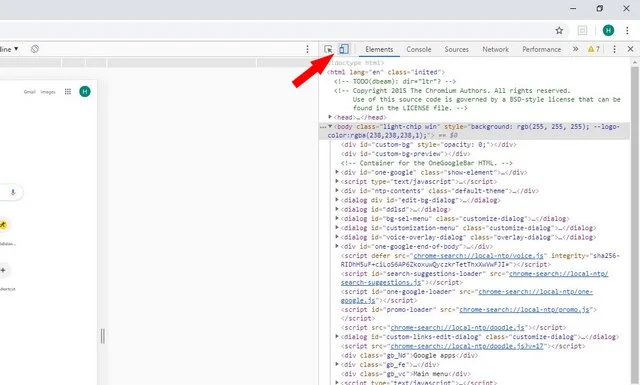Click the rotate screen icon in device toolbar
This screenshot has height=385, width=640.
tap(35, 49)
